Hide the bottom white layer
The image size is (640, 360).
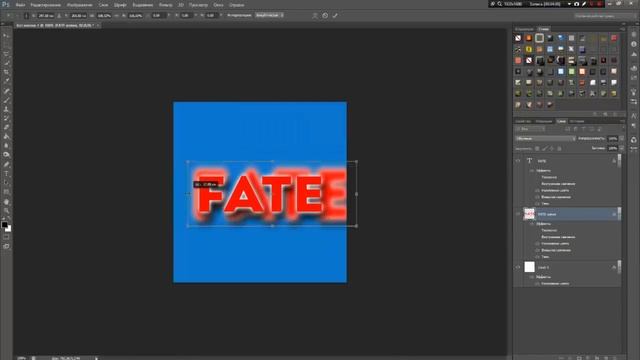pyautogui.click(x=518, y=267)
